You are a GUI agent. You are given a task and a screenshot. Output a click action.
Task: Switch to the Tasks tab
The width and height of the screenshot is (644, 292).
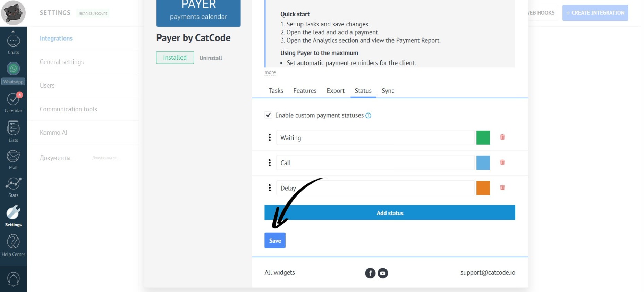coord(276,91)
